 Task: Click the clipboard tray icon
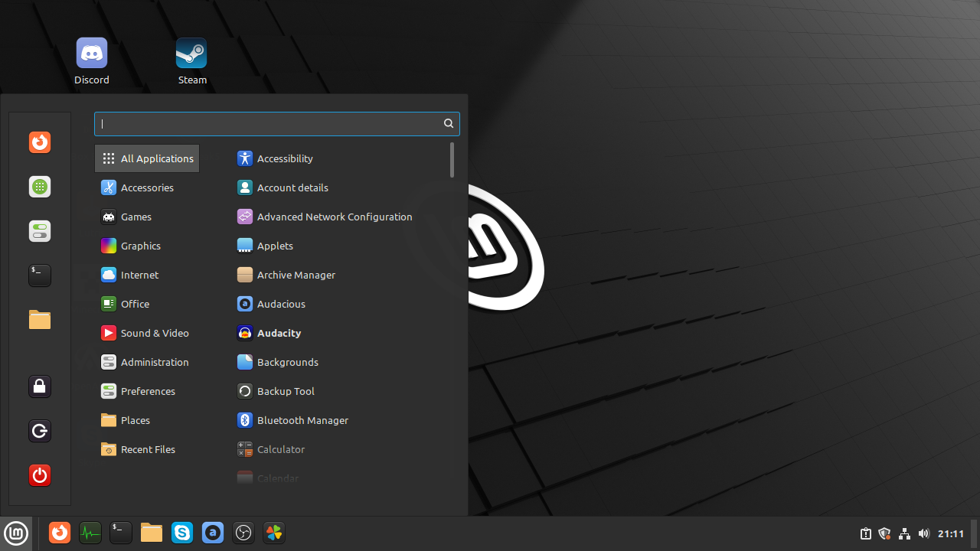[x=866, y=533]
